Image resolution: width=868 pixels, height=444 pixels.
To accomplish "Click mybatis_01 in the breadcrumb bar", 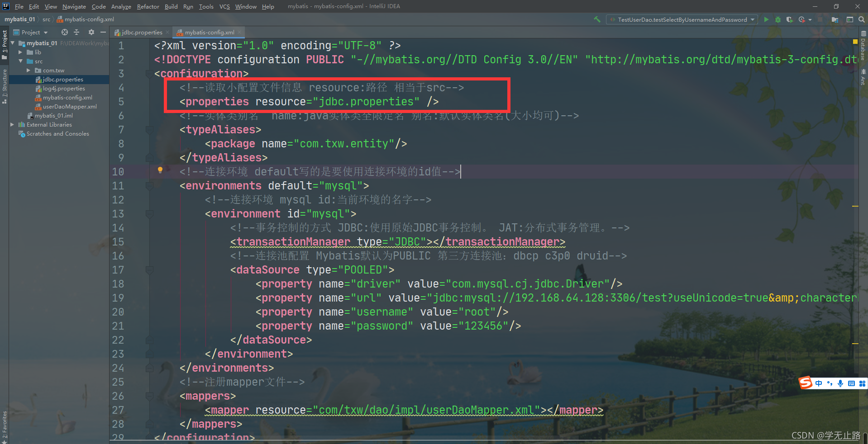I will click(x=20, y=19).
